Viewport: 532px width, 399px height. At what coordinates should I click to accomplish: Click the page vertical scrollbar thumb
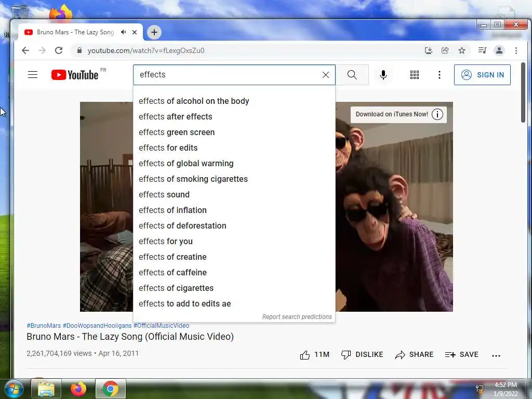(523, 92)
